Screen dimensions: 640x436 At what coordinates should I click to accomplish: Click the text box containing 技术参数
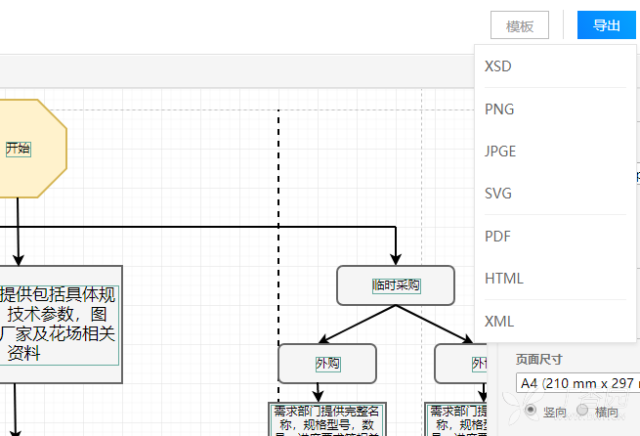(x=60, y=324)
